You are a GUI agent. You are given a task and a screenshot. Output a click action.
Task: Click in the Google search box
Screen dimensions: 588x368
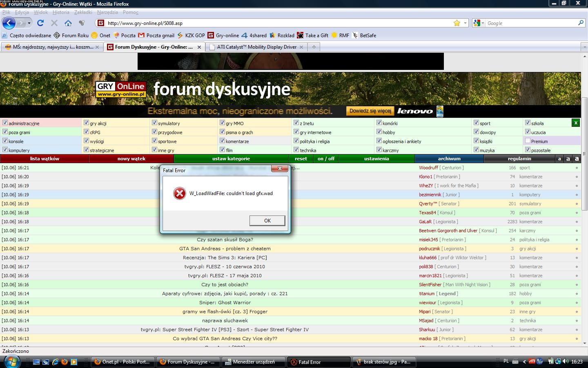pyautogui.click(x=531, y=23)
